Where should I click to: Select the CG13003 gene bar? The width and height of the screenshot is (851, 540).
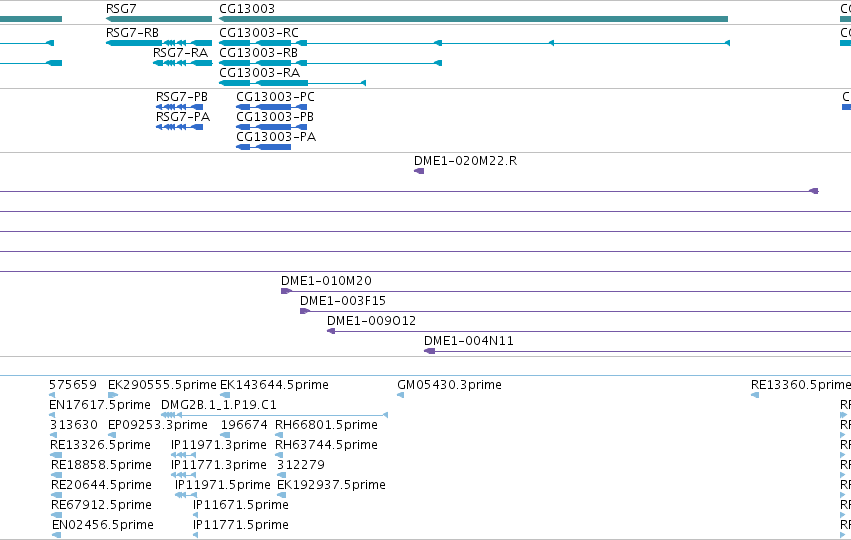pos(473,19)
